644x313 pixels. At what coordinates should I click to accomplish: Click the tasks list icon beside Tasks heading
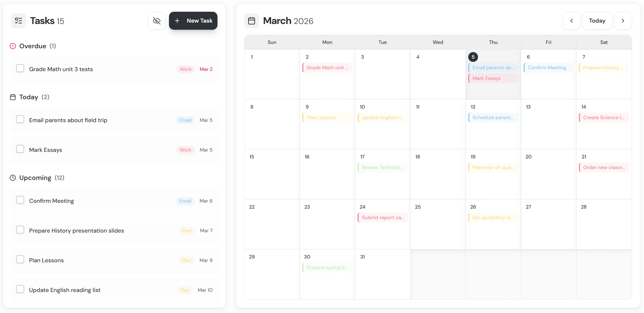coord(18,20)
